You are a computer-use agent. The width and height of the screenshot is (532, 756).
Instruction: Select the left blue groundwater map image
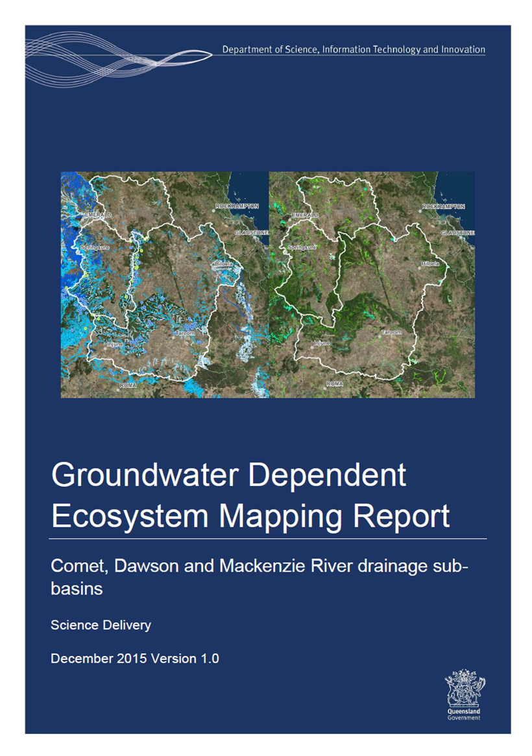tap(164, 284)
